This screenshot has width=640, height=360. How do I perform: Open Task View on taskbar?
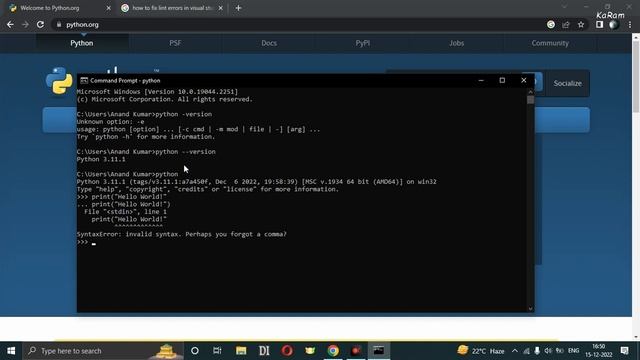[x=217, y=351]
